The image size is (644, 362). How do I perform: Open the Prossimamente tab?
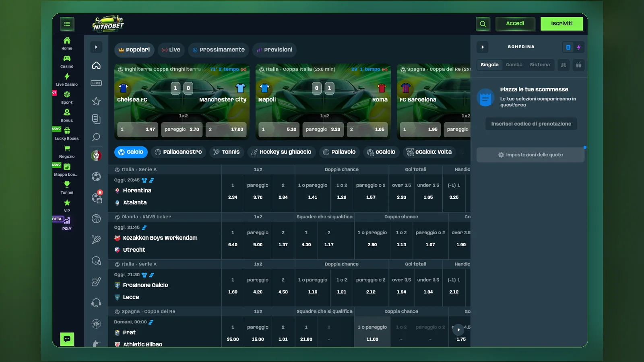[x=219, y=50]
